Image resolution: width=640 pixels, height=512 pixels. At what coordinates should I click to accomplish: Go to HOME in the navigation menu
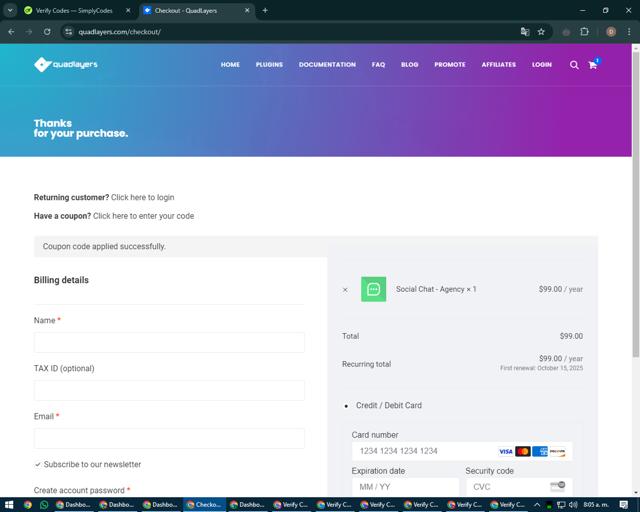coord(230,65)
